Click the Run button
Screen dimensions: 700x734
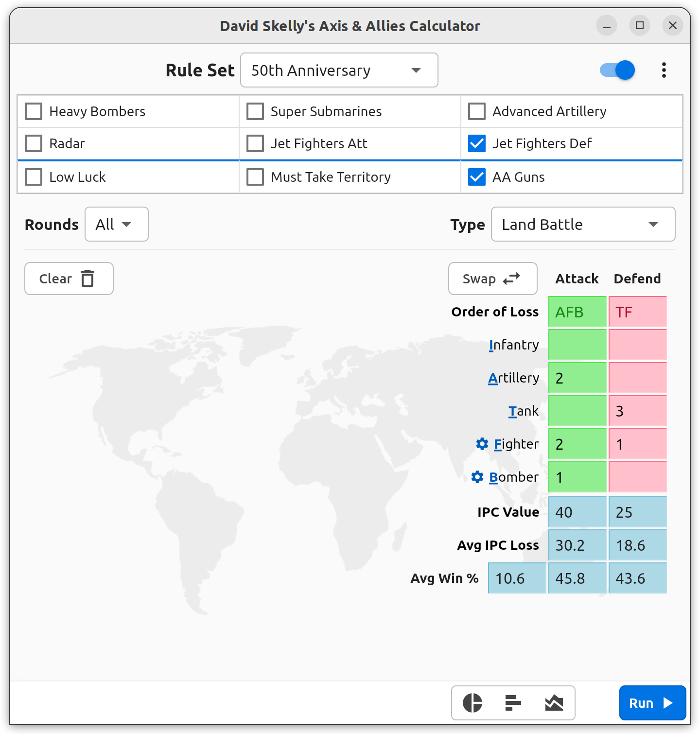click(652, 703)
